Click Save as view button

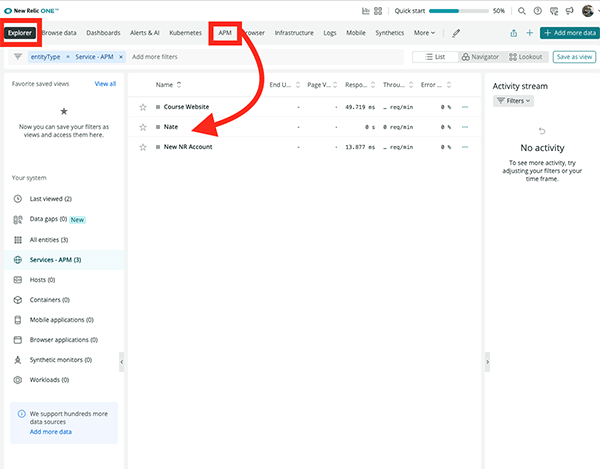pyautogui.click(x=574, y=57)
